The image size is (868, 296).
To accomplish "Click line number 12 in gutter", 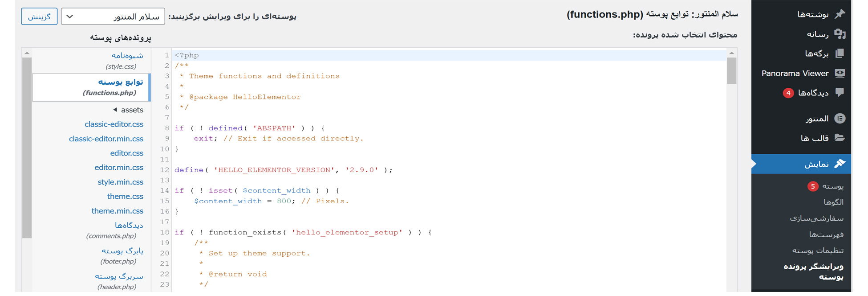I will (x=165, y=170).
